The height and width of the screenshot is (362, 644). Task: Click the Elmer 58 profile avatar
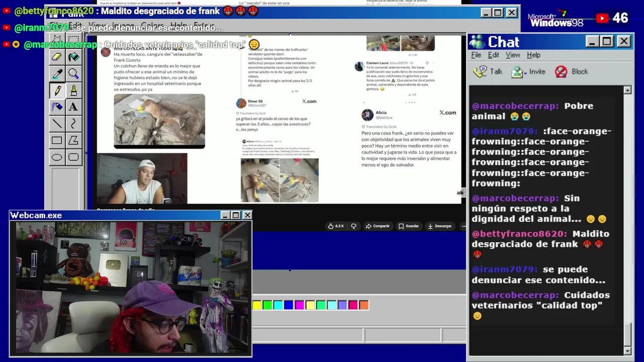click(241, 104)
